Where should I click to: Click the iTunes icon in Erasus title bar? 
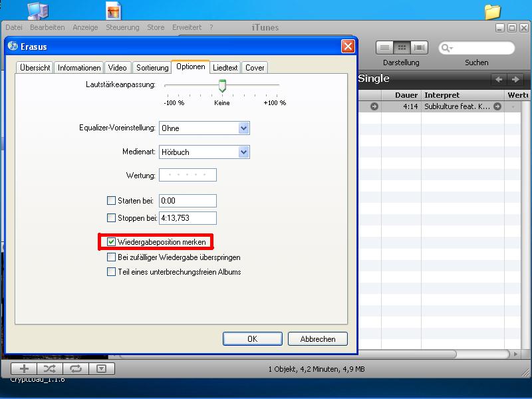click(13, 46)
